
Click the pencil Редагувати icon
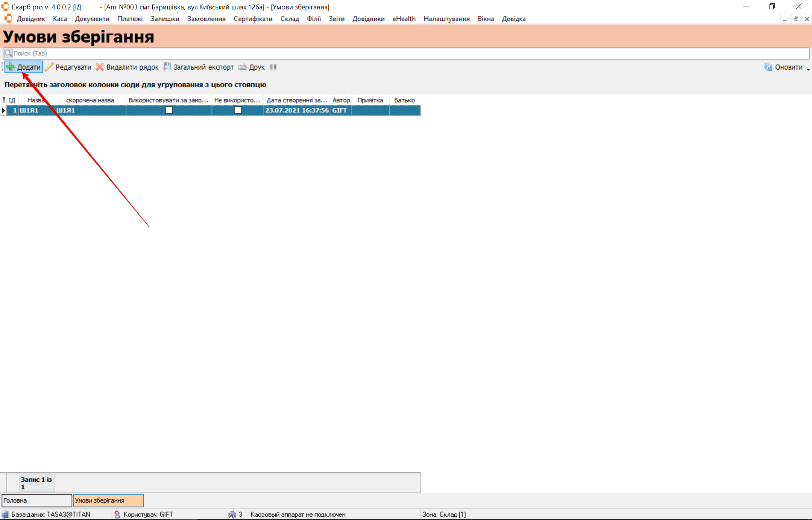[49, 67]
